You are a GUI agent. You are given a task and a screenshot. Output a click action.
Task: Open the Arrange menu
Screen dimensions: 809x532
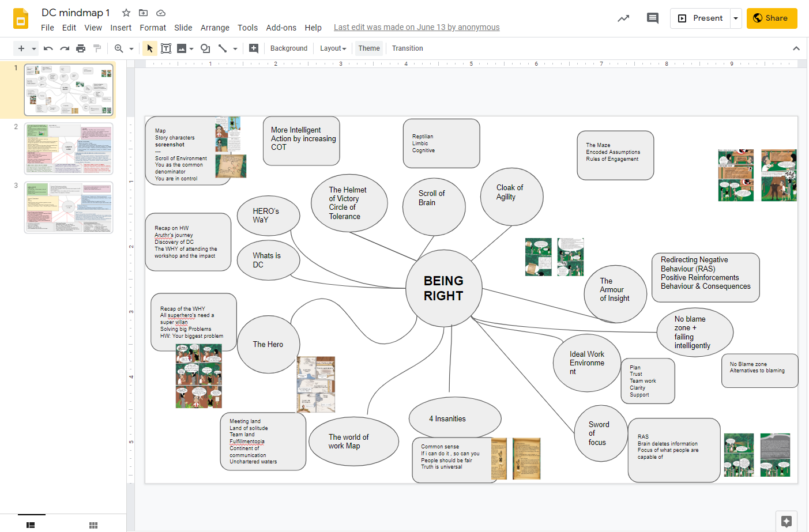(x=215, y=28)
